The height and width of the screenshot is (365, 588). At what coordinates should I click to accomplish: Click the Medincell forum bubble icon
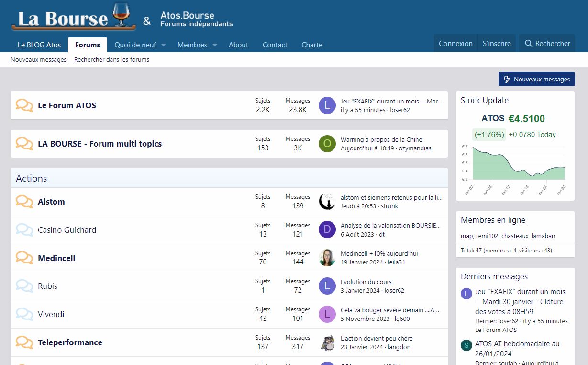coord(24,258)
